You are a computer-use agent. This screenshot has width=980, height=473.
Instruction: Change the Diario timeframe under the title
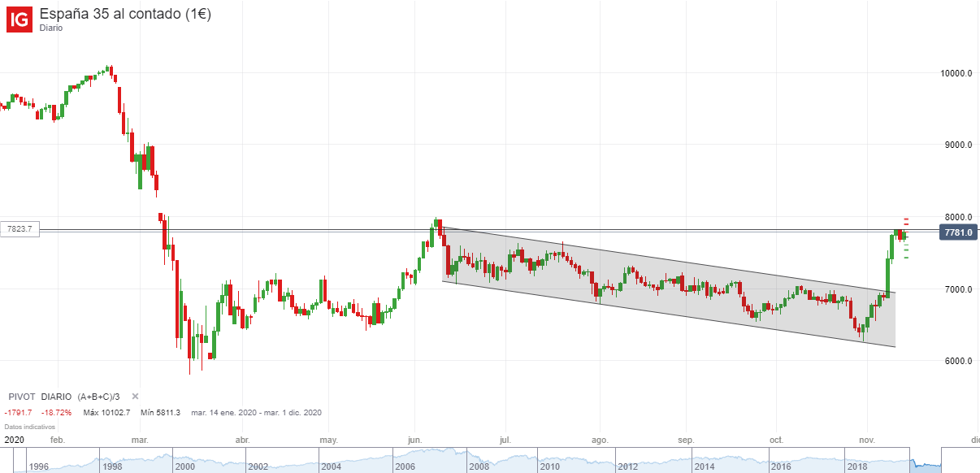point(51,28)
